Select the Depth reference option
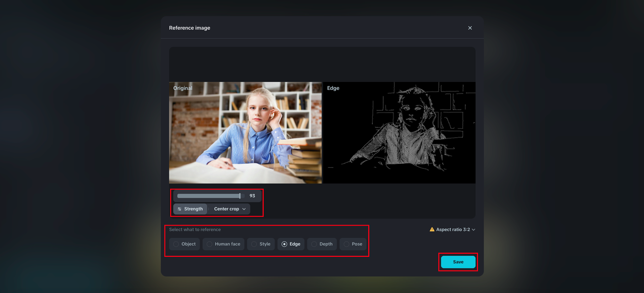This screenshot has height=293, width=644. click(x=322, y=244)
